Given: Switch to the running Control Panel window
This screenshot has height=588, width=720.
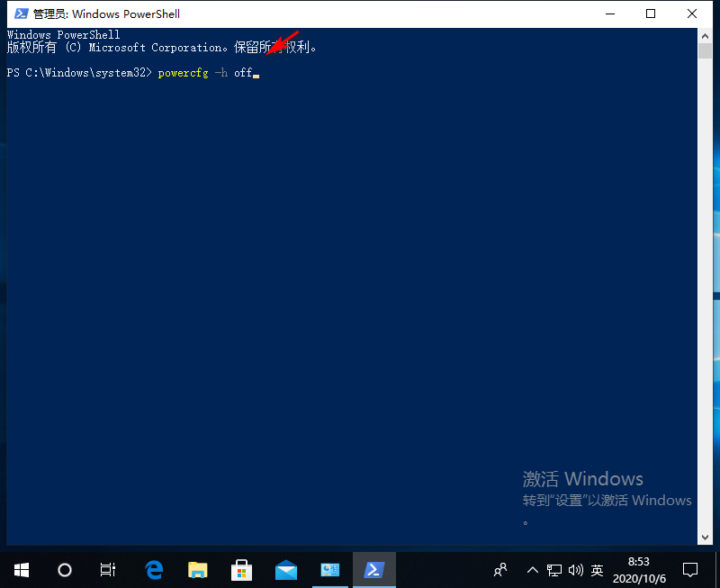Looking at the screenshot, I should tap(329, 570).
